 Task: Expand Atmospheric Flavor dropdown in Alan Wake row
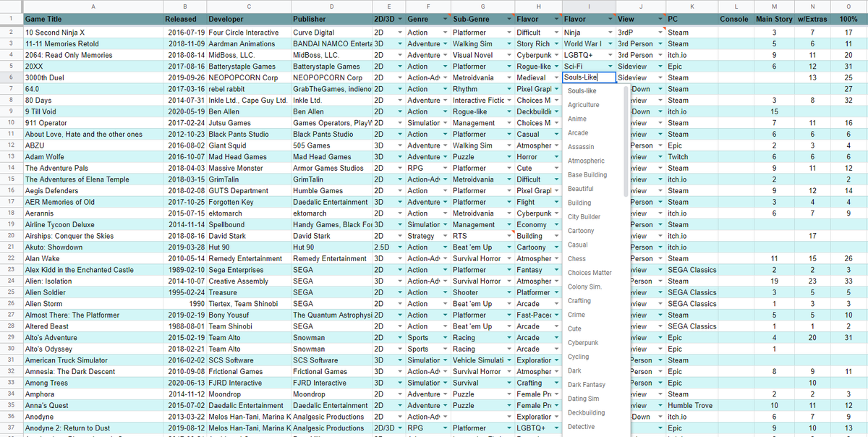pos(556,258)
